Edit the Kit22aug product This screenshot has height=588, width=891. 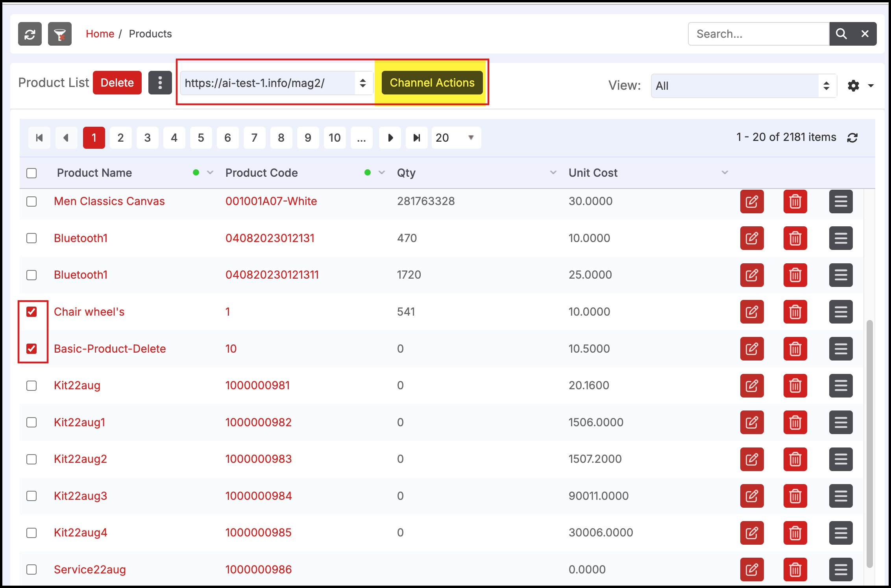[x=752, y=386]
